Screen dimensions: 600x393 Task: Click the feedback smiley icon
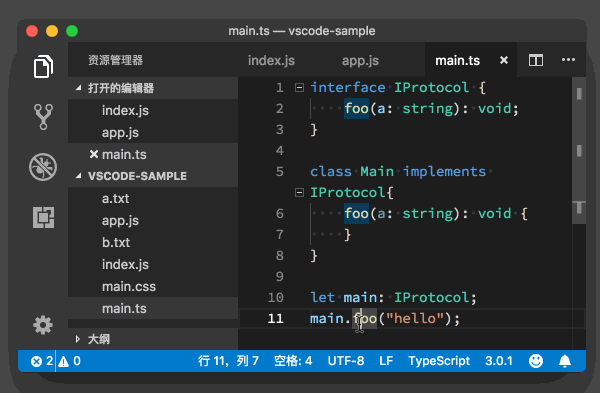point(536,361)
